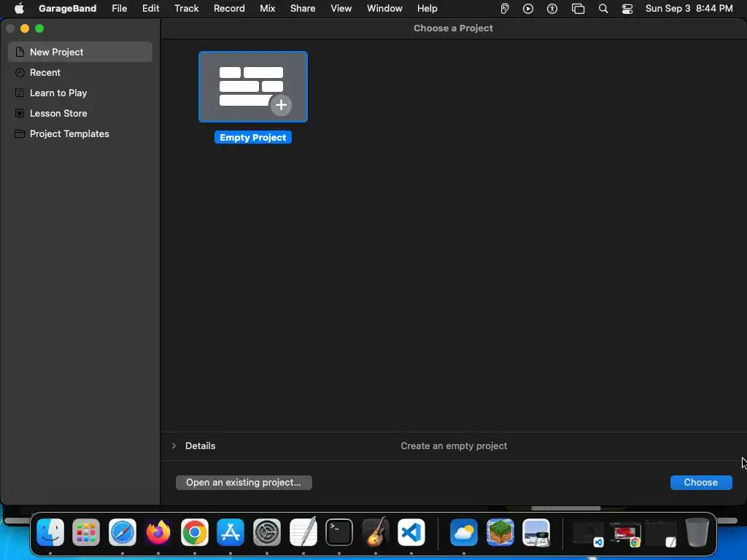Open the Share menu
The image size is (747, 560).
point(303,9)
